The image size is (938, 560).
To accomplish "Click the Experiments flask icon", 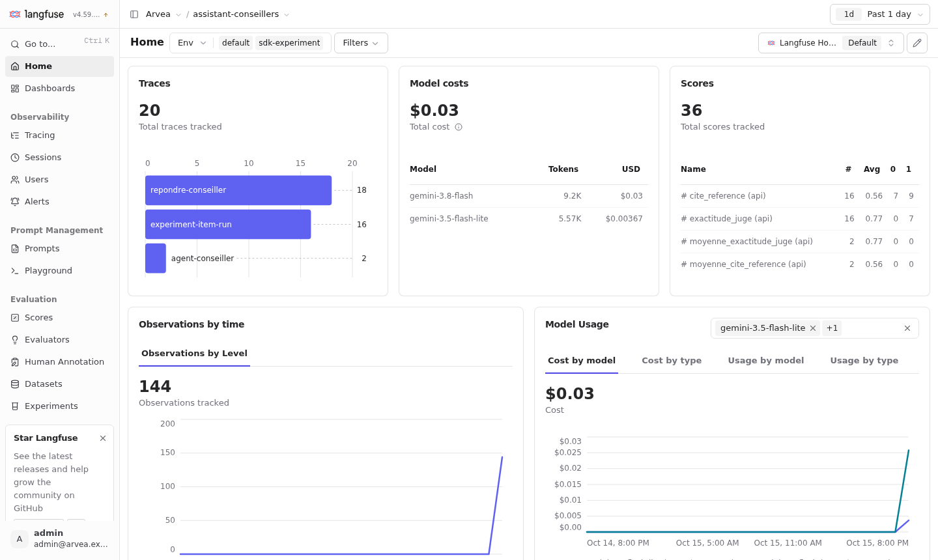I will tap(15, 406).
